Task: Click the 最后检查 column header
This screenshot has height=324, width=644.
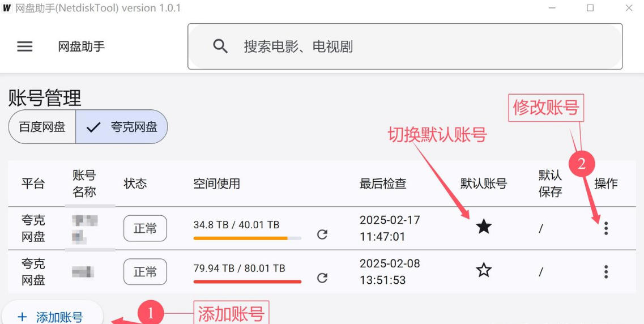Action: tap(383, 184)
